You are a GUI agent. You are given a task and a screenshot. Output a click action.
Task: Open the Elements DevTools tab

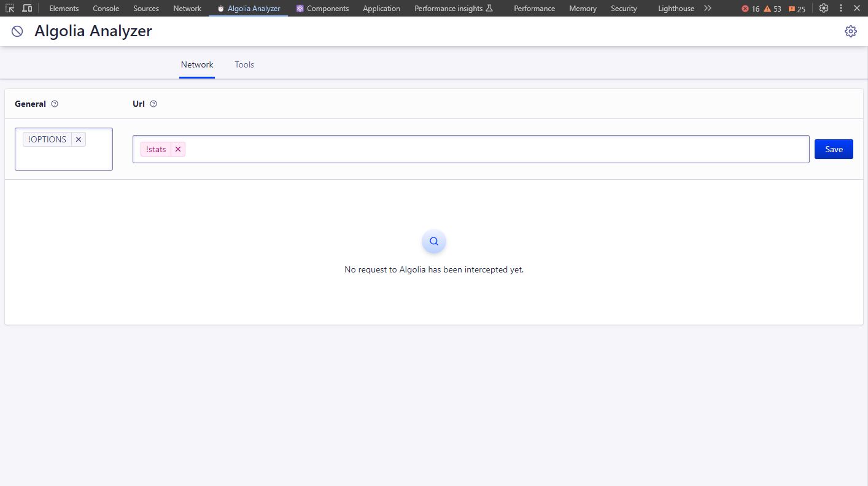tap(64, 9)
